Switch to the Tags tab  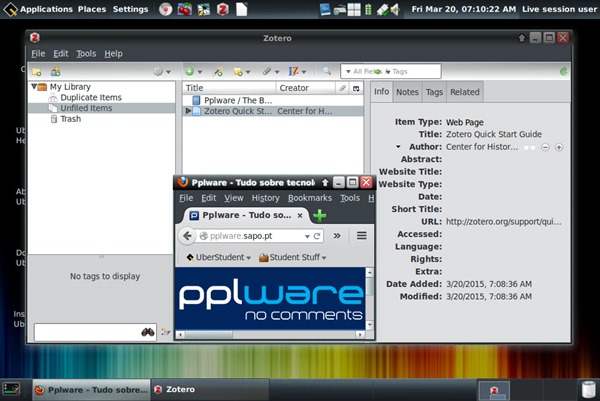click(434, 92)
